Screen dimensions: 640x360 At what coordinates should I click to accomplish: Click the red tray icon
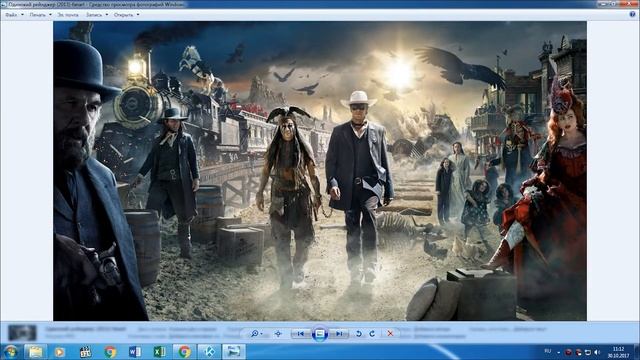[x=569, y=352]
